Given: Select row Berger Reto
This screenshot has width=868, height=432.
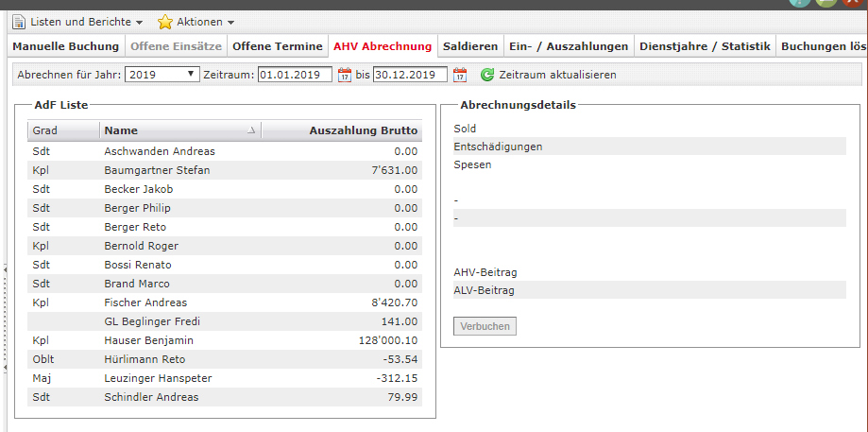Looking at the screenshot, I should [x=225, y=227].
